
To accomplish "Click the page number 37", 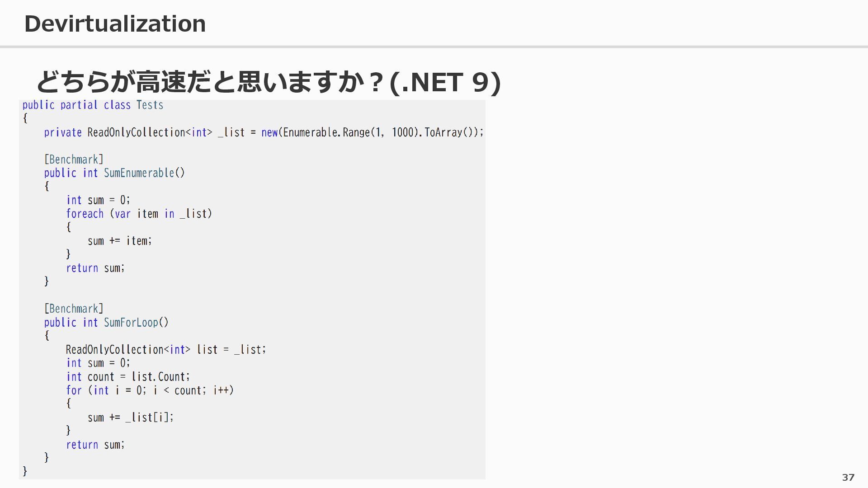I will (848, 477).
